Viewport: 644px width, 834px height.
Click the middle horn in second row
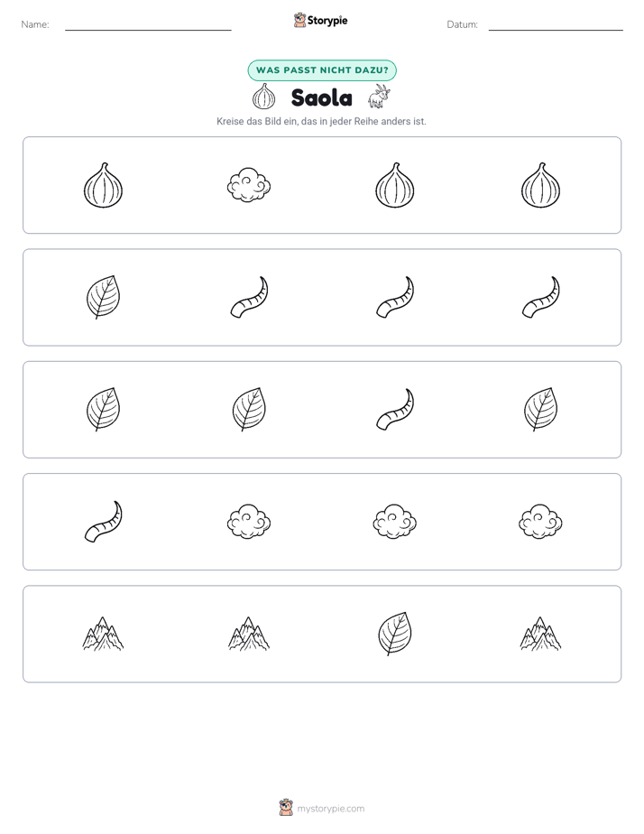click(395, 297)
